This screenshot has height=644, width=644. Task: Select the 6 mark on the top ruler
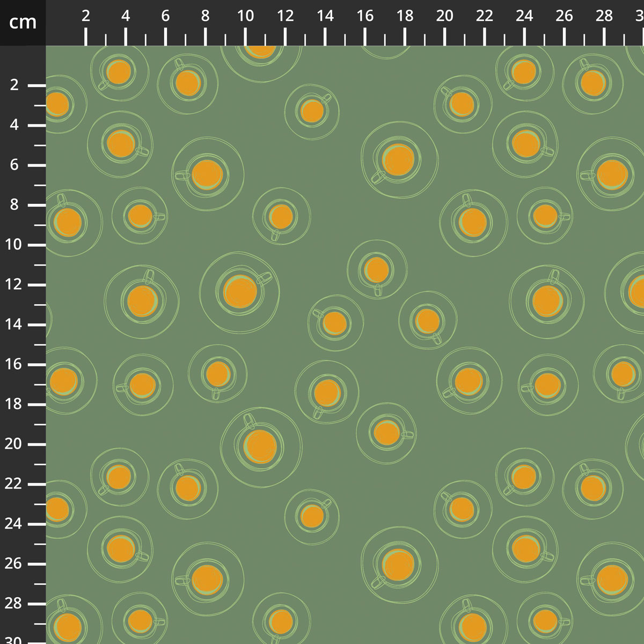click(x=165, y=16)
